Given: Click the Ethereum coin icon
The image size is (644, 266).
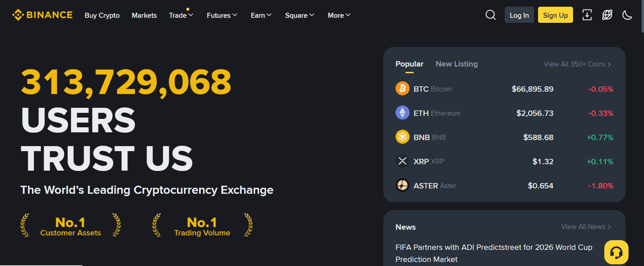Looking at the screenshot, I should pos(402,113).
